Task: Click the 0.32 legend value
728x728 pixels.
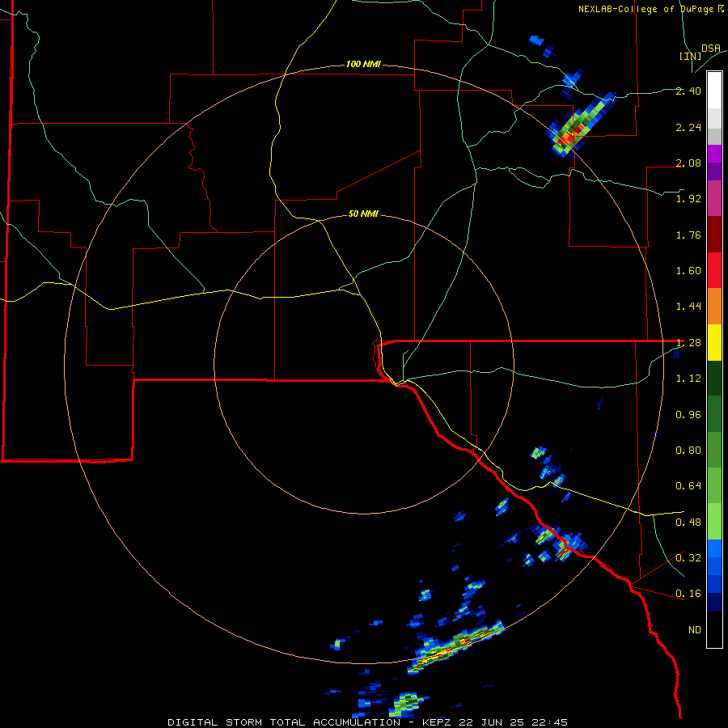Action: pyautogui.click(x=688, y=558)
